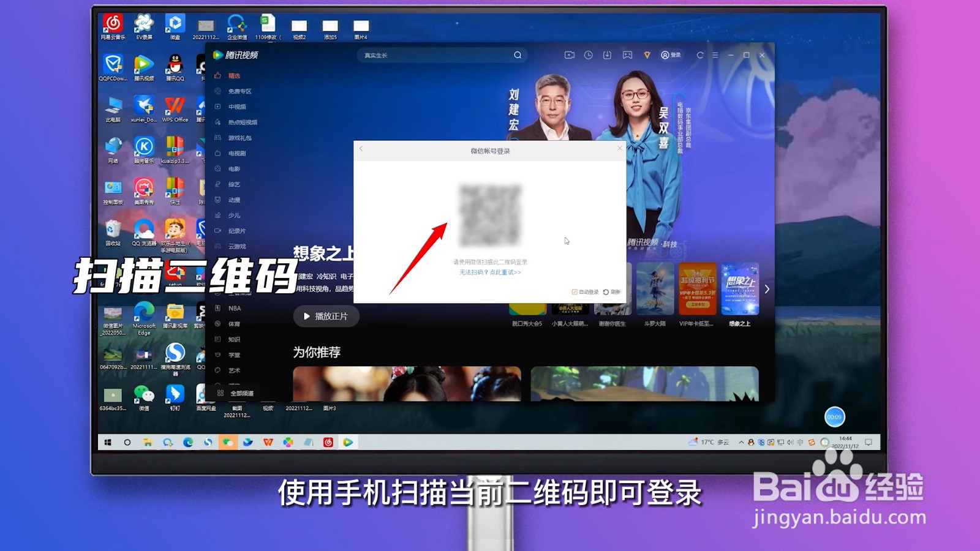Select the 电影 category in the sidebar
This screenshot has width=980, height=551.
234,169
